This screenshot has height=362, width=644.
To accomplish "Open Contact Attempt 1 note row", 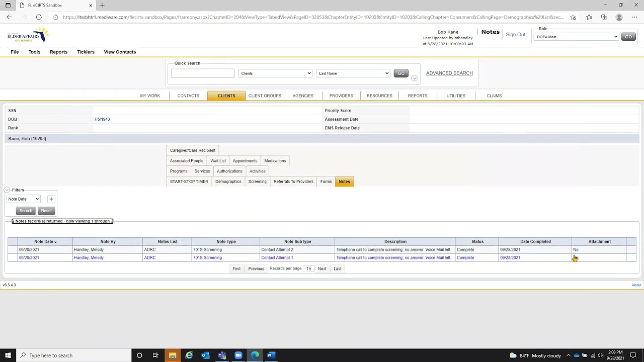I will 322,258.
